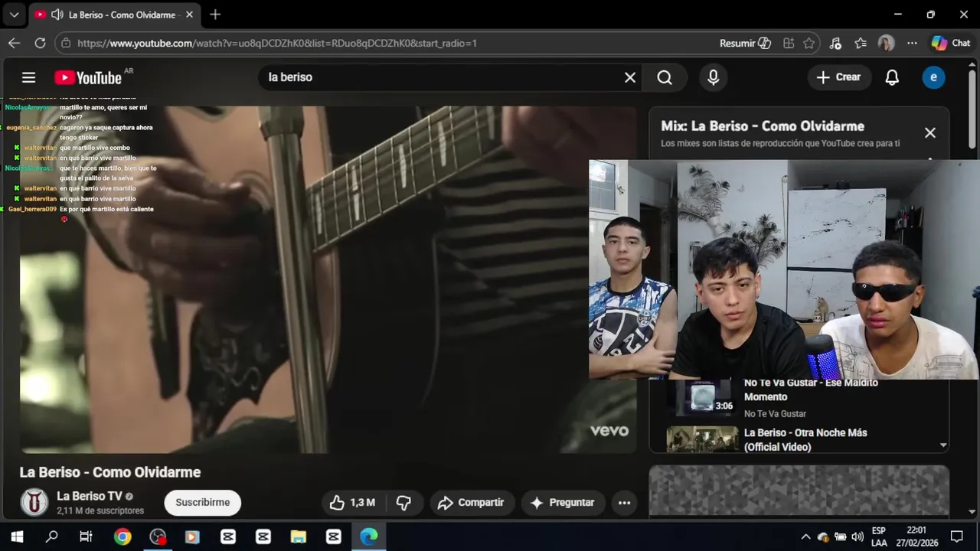Like the video with 1,3 M
Viewport: 980px width, 551px height.
pos(352,503)
